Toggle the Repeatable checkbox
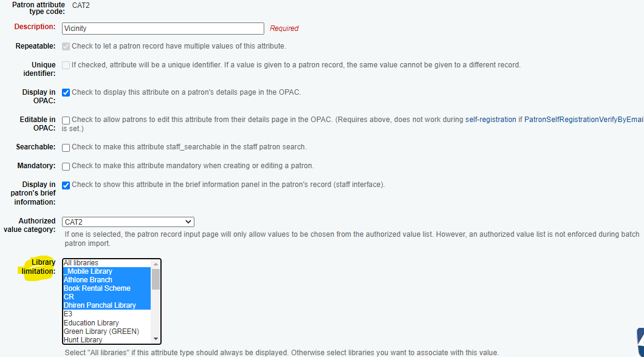This screenshot has height=357, width=644. 66,46
